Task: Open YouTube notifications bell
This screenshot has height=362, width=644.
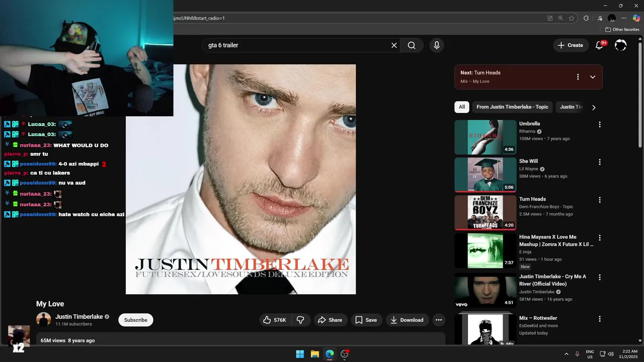Action: (x=599, y=45)
